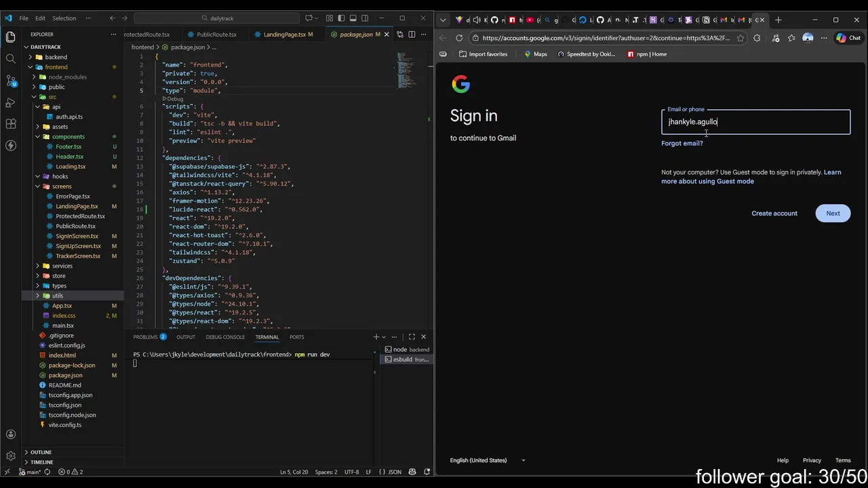Open changes icon in editor toolbar
Viewport: 868px width, 488px height.
400,35
